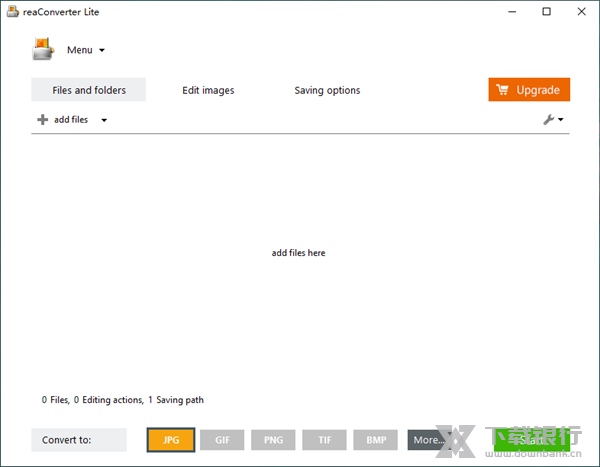Image resolution: width=600 pixels, height=467 pixels.
Task: Go to the Edit images tab
Action: pos(208,90)
